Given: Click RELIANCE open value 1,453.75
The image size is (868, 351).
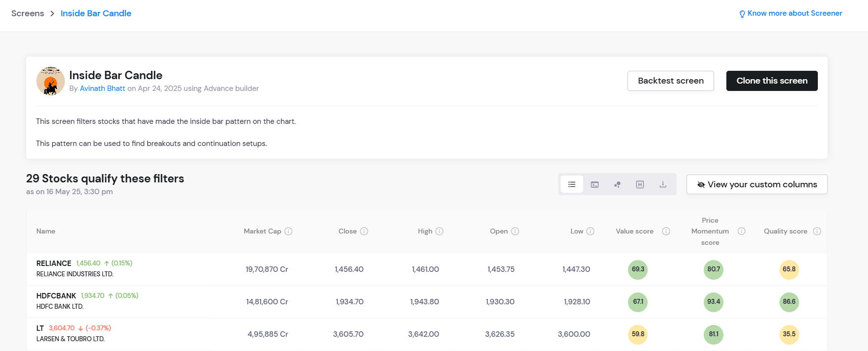Looking at the screenshot, I should [x=501, y=269].
